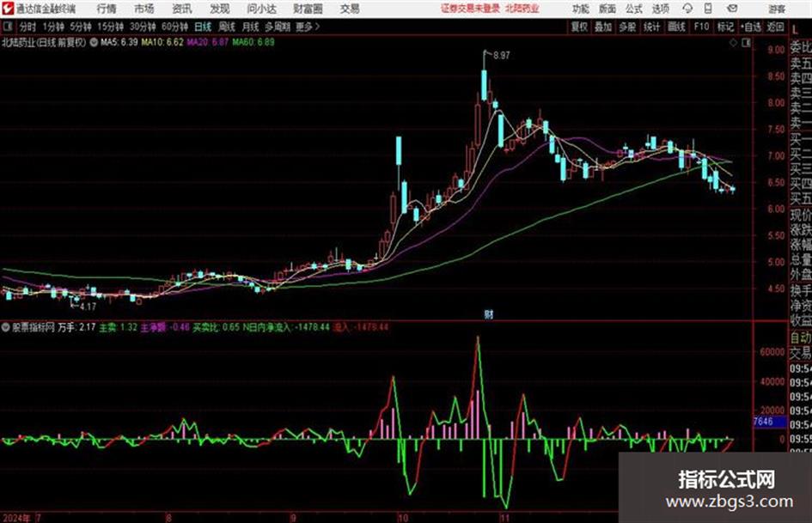Open the 功能 menu

pyautogui.click(x=581, y=9)
